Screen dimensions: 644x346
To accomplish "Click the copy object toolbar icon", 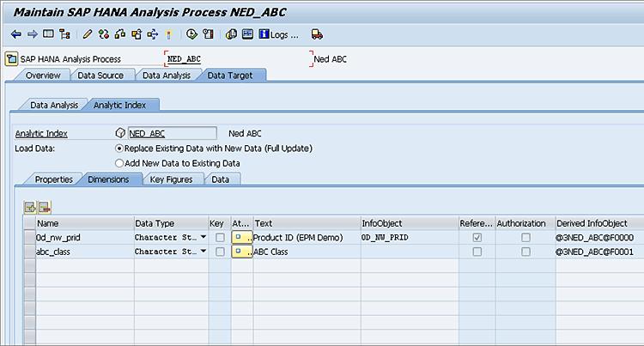I will click(x=137, y=34).
